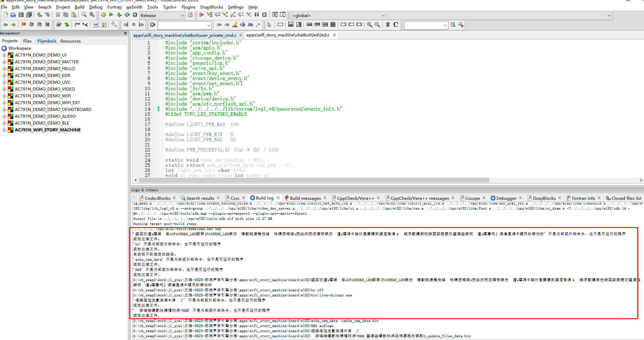Click the Zoom in magnifier icon
644x340 pixels.
coord(369,25)
